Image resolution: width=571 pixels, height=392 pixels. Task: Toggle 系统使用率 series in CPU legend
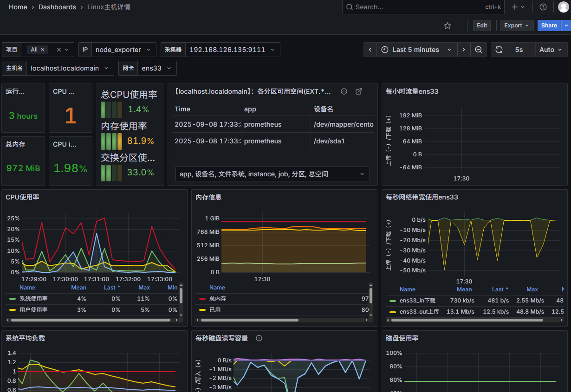(x=33, y=299)
